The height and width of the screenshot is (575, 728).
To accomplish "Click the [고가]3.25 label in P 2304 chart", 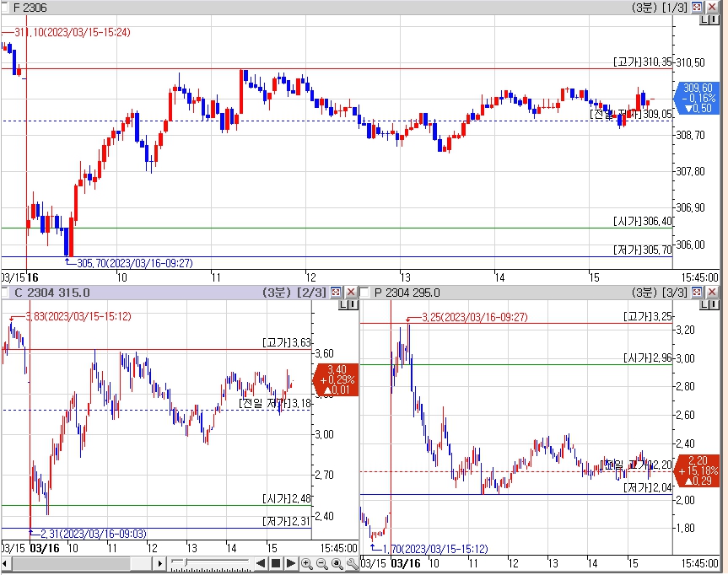I will [648, 316].
